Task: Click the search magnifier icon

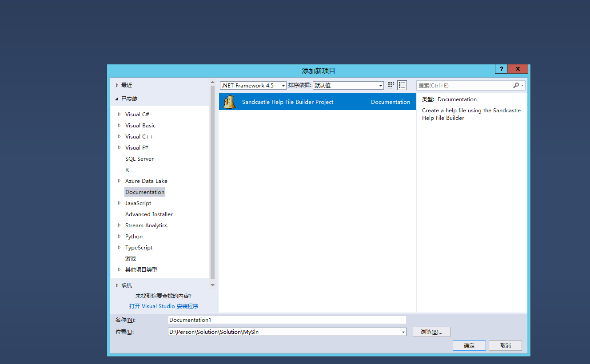Action: 516,85
